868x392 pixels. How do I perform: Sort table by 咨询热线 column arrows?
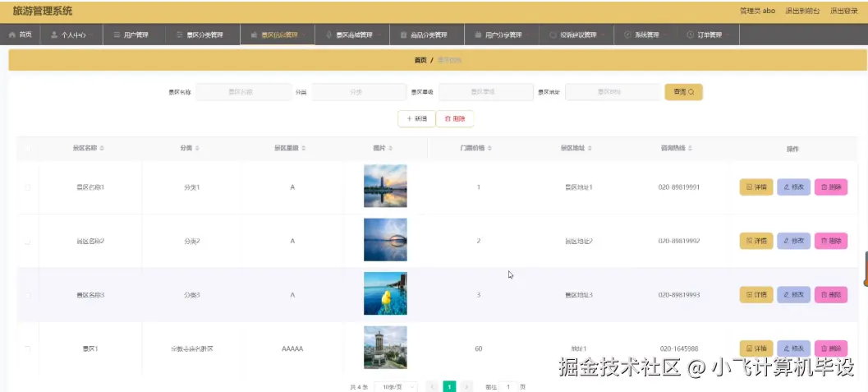pyautogui.click(x=691, y=149)
